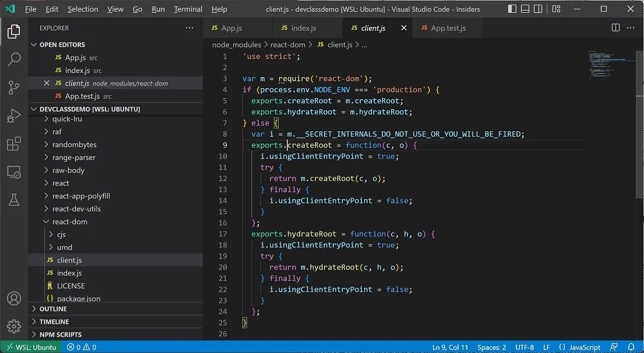Viewport: 644px width, 353px height.
Task: Switch to the App.js tab
Action: 237,28
